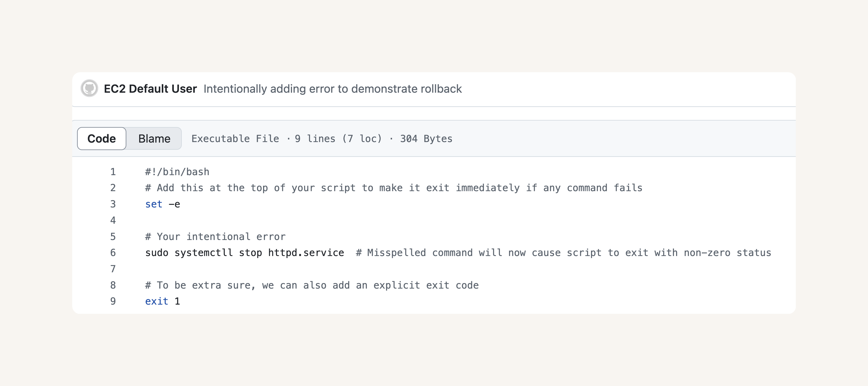Click 'sudo systemctll stop httpd.service' command
868x386 pixels.
click(x=245, y=253)
